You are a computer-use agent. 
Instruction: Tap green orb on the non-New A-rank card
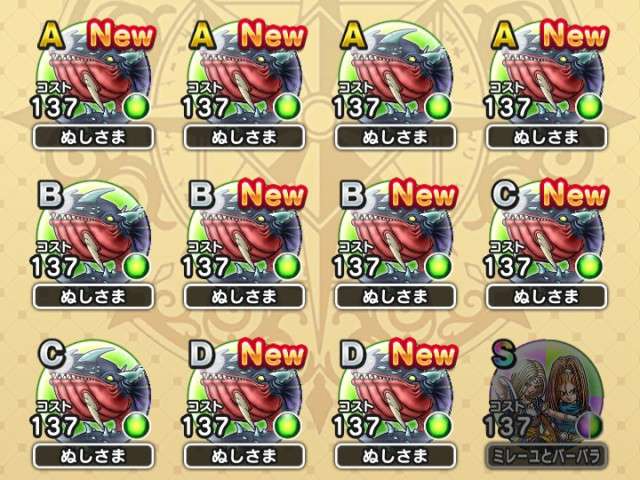439,107
